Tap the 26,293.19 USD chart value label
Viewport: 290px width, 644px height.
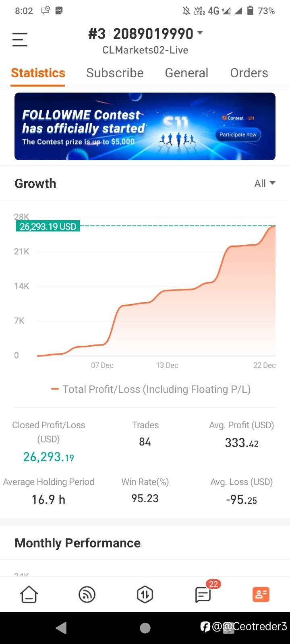click(48, 227)
